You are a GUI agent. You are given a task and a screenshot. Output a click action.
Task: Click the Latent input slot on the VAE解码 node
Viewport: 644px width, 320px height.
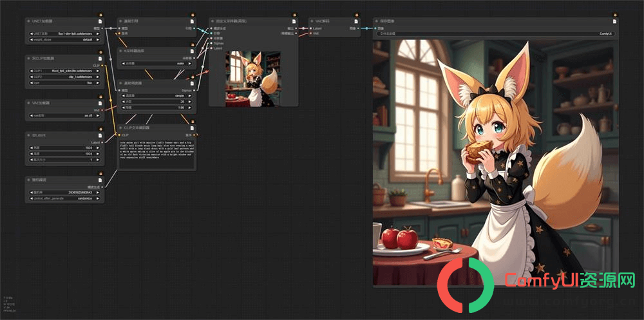(x=311, y=28)
